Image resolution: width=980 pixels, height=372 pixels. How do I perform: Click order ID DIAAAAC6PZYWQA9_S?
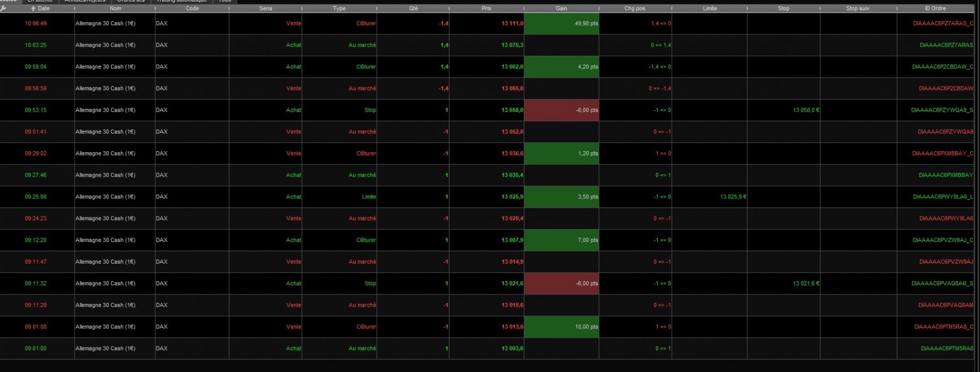[x=942, y=110]
